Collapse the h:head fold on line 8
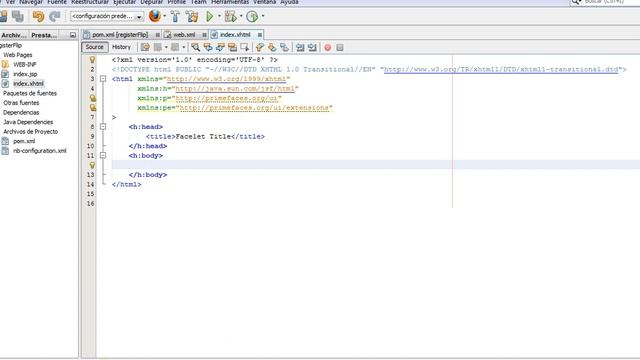 103,127
